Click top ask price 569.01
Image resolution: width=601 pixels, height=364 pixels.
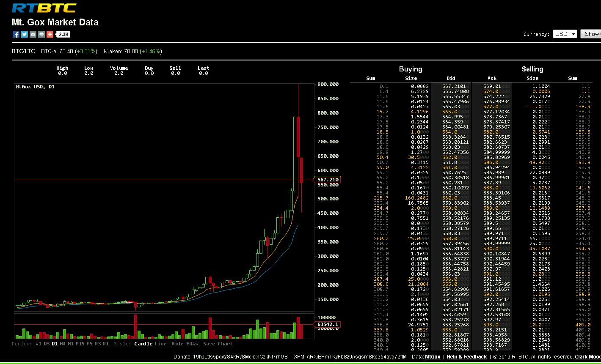497,86
